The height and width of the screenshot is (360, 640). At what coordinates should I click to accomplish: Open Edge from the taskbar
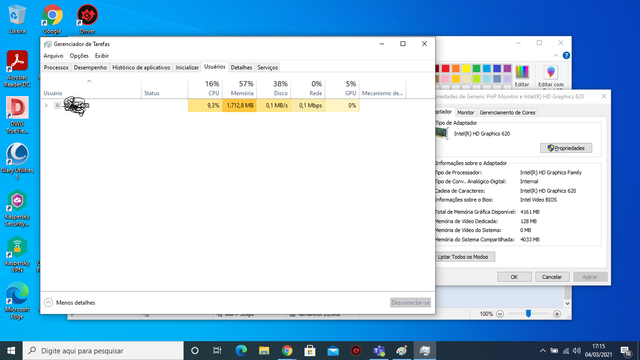pyautogui.click(x=241, y=351)
